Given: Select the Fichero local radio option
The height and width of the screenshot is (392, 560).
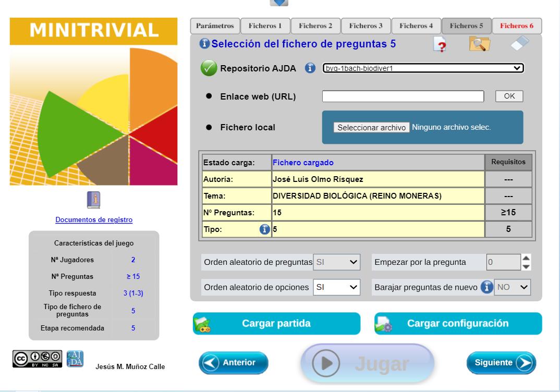Looking at the screenshot, I should point(209,127).
